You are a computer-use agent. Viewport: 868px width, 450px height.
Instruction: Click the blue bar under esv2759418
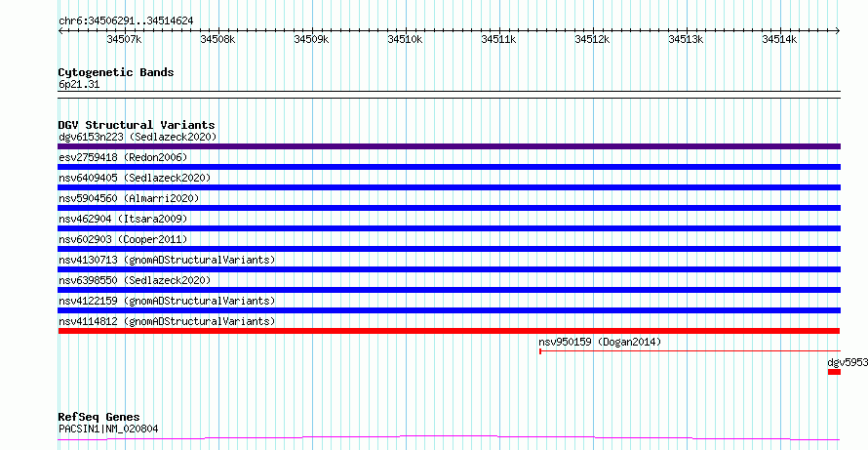pos(449,167)
